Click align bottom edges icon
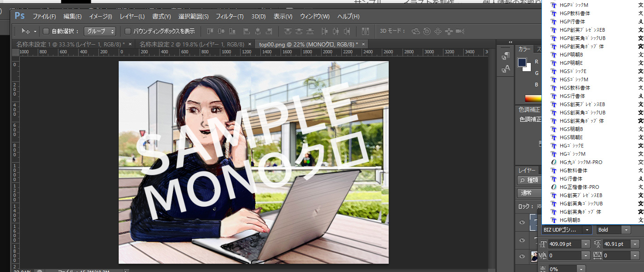The width and height of the screenshot is (644, 272). pyautogui.click(x=233, y=31)
